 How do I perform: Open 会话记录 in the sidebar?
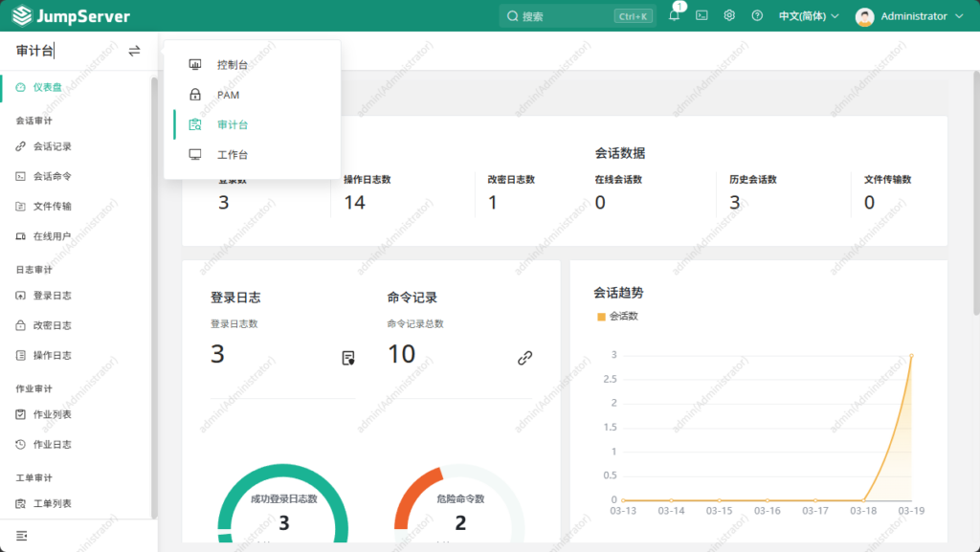[x=53, y=146]
